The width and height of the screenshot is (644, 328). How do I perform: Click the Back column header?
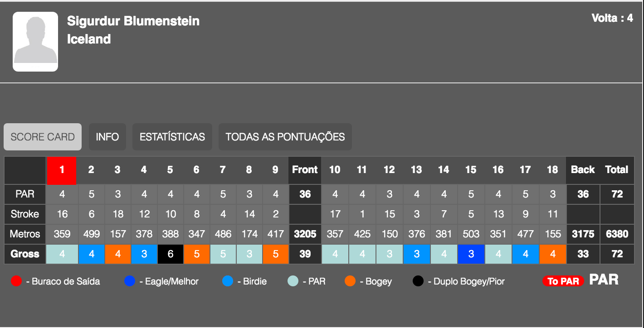pyautogui.click(x=583, y=170)
